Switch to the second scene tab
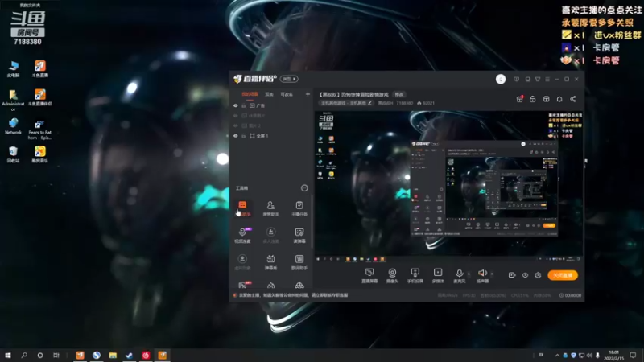Screen dimensions: 644x362 click(269, 94)
